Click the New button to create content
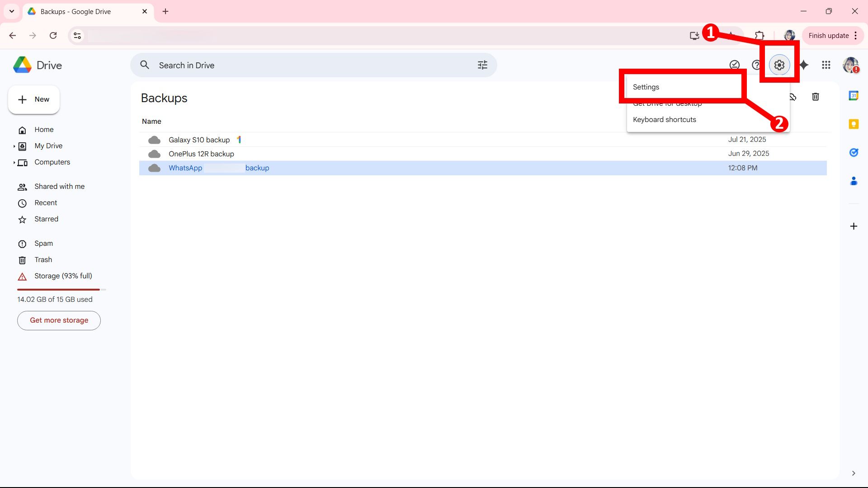The height and width of the screenshot is (488, 868). coord(33,99)
